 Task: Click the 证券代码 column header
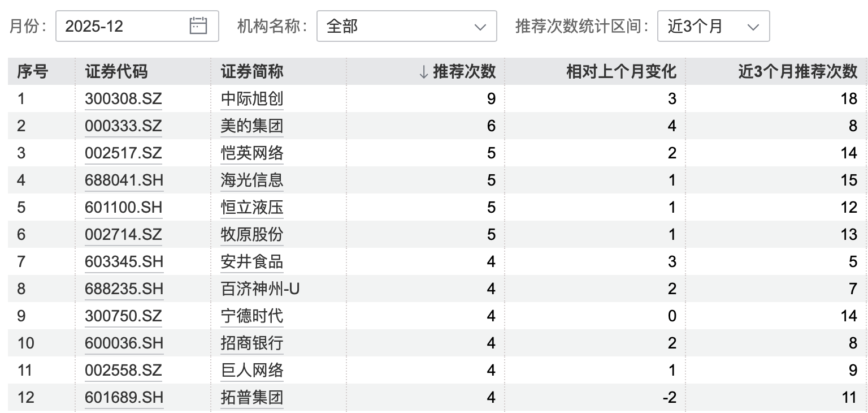click(x=116, y=72)
